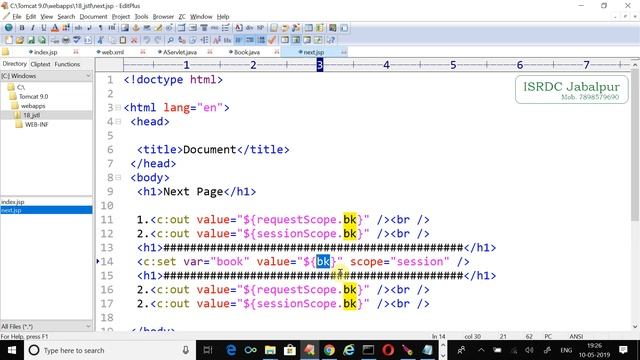Select the WEB-INF folder
The image size is (640, 360).
point(36,124)
